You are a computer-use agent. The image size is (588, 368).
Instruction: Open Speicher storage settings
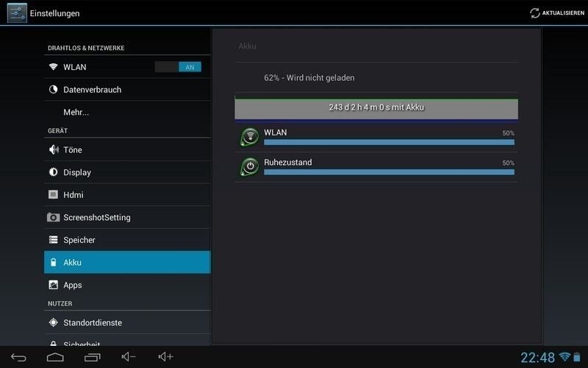point(127,240)
